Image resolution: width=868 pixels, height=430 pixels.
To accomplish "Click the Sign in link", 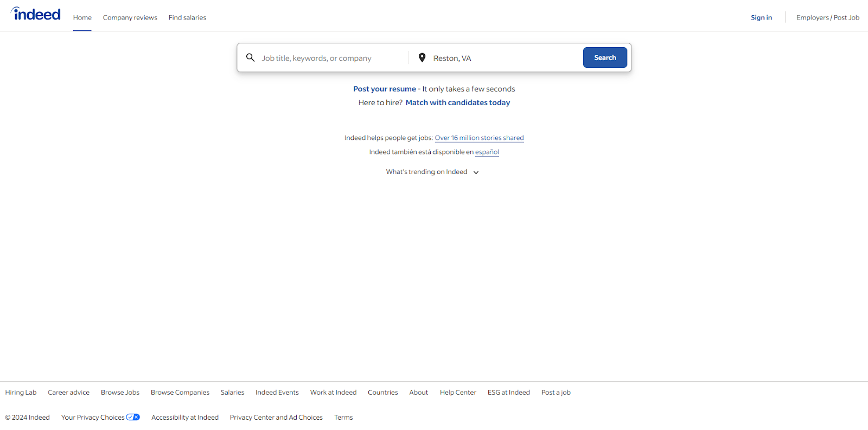I will click(761, 17).
